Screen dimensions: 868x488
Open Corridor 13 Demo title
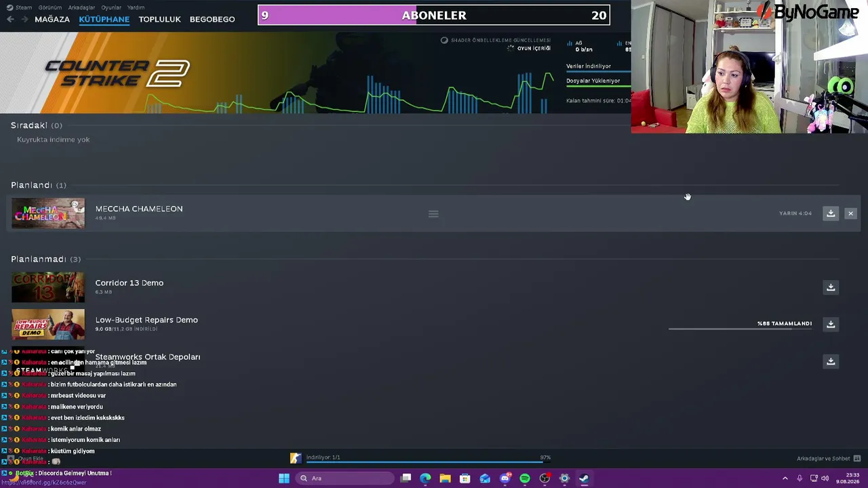point(130,283)
